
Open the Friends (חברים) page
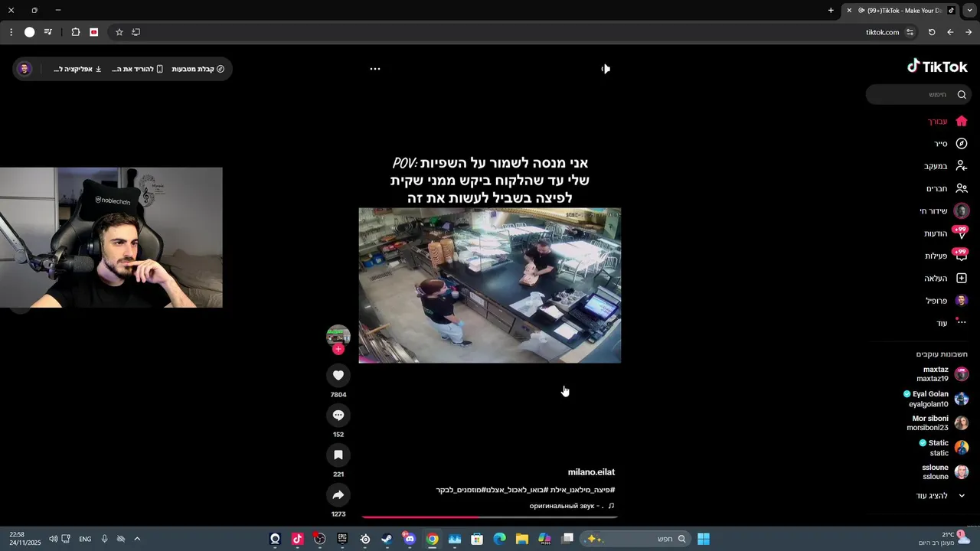click(x=946, y=188)
